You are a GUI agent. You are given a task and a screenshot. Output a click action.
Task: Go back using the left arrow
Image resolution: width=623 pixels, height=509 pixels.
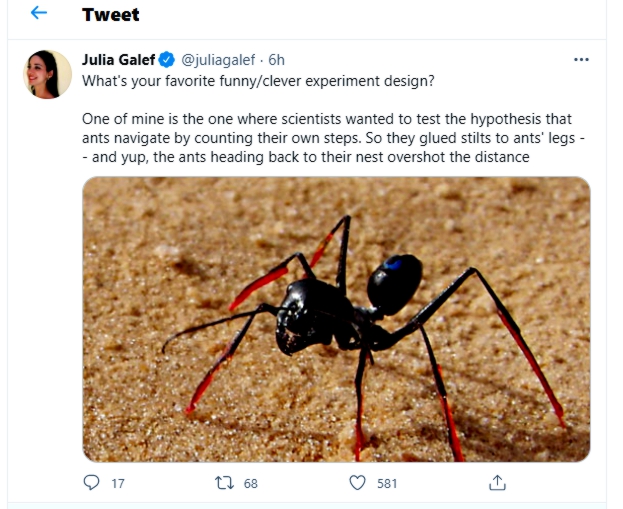coord(39,14)
